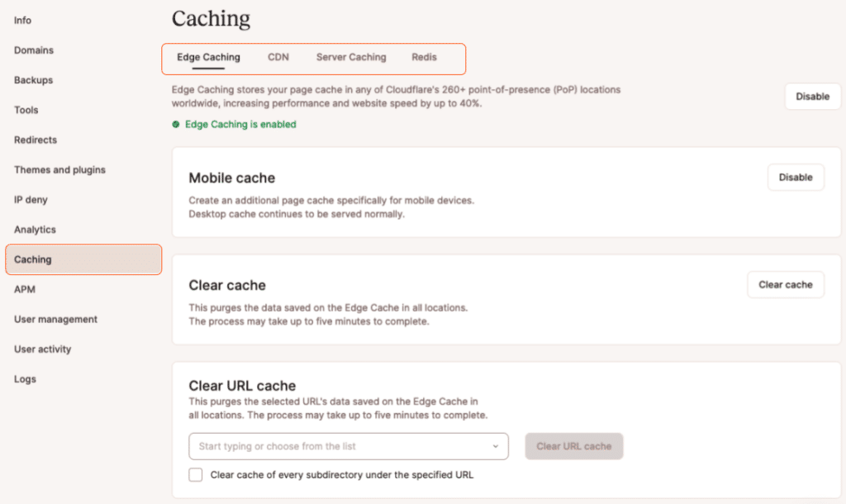Select Tools from the sidebar
The width and height of the screenshot is (846, 504).
pos(26,110)
